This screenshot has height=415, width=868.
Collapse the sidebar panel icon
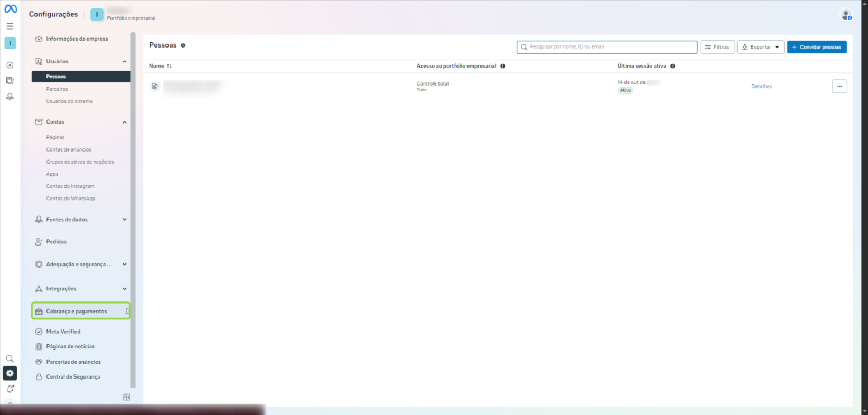click(x=126, y=397)
